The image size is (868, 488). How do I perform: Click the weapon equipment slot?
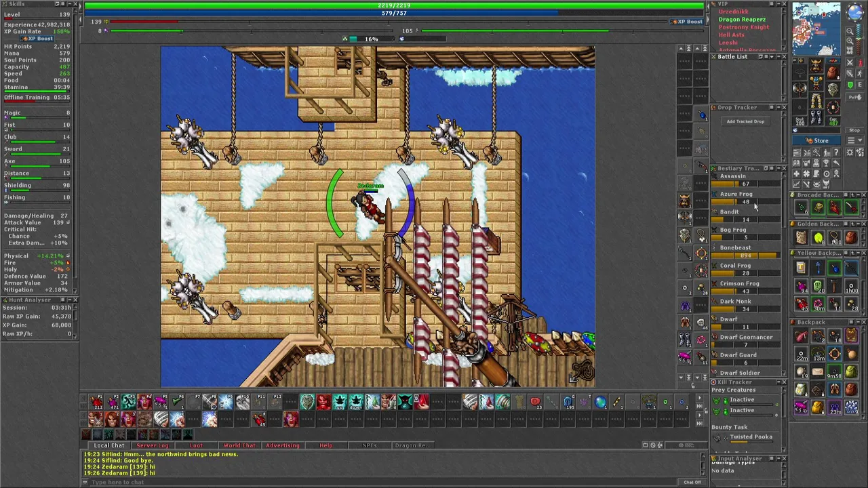800,89
